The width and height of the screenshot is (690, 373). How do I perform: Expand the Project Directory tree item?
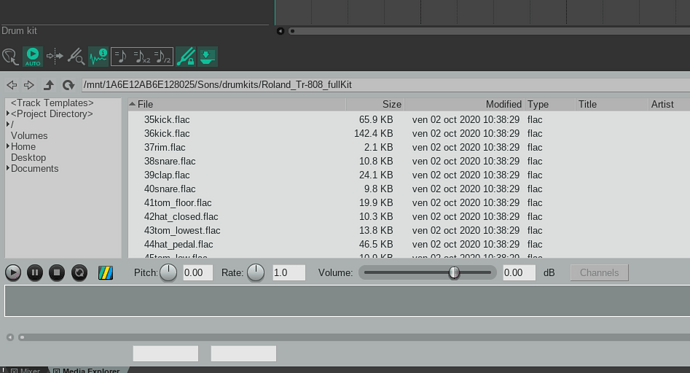tap(8, 113)
